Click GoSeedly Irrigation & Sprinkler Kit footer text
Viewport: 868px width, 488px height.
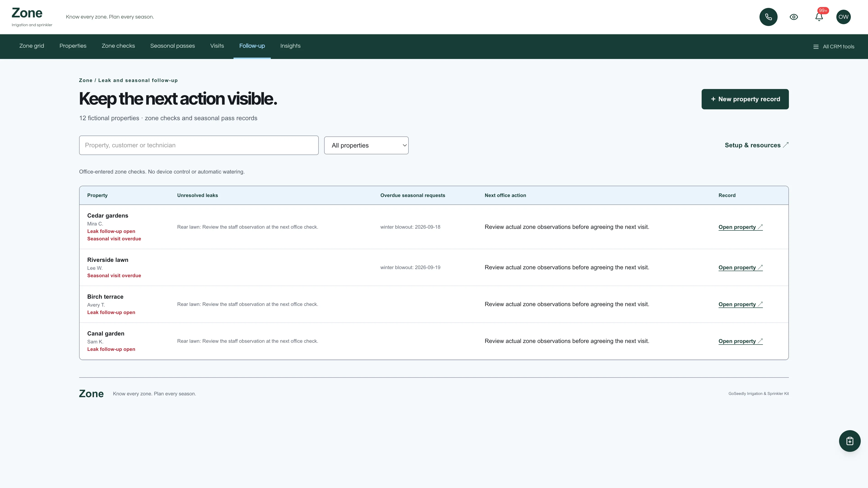coord(759,393)
